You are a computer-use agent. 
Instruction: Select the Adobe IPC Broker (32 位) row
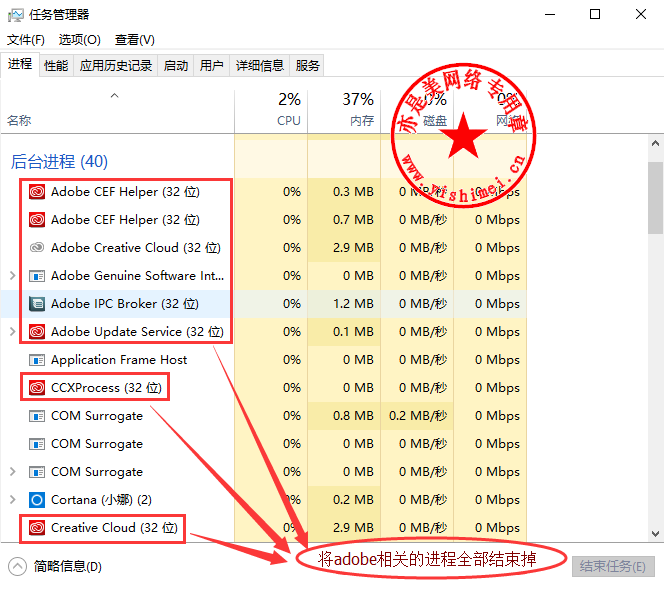pyautogui.click(x=264, y=304)
